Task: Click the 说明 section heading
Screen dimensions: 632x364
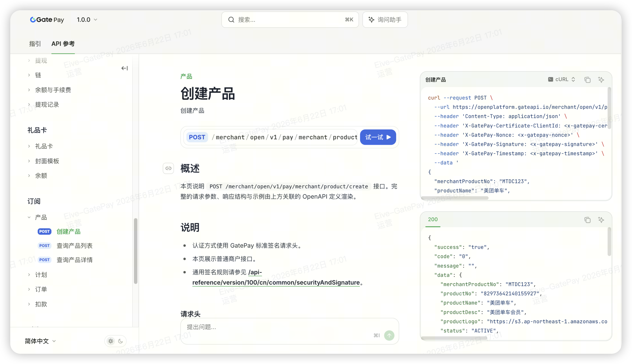Action: coord(190,227)
